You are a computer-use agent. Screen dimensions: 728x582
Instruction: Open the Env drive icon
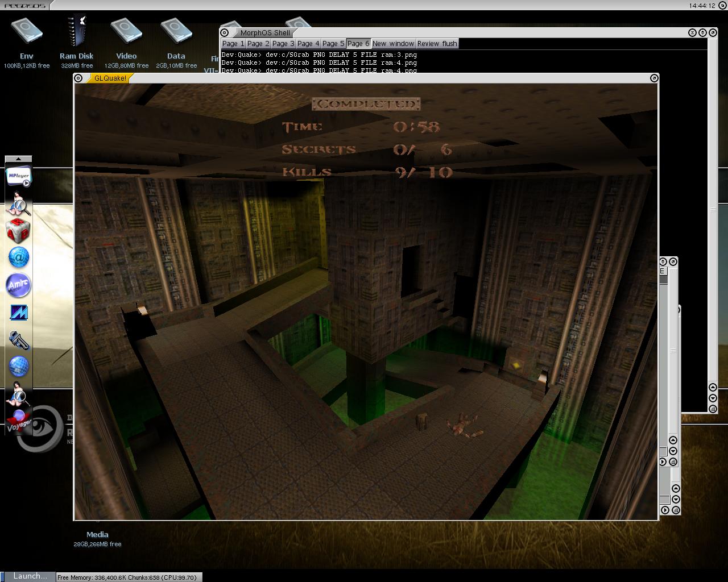coord(26,34)
